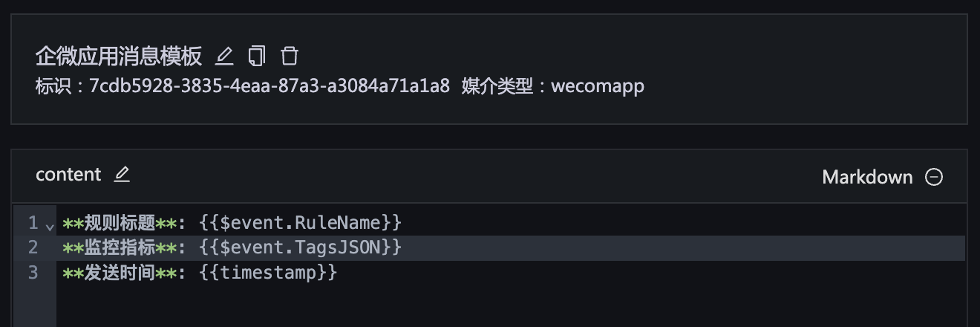Image resolution: width=980 pixels, height=327 pixels.
Task: Collapse the content section with the minus-circle icon
Action: 934,177
